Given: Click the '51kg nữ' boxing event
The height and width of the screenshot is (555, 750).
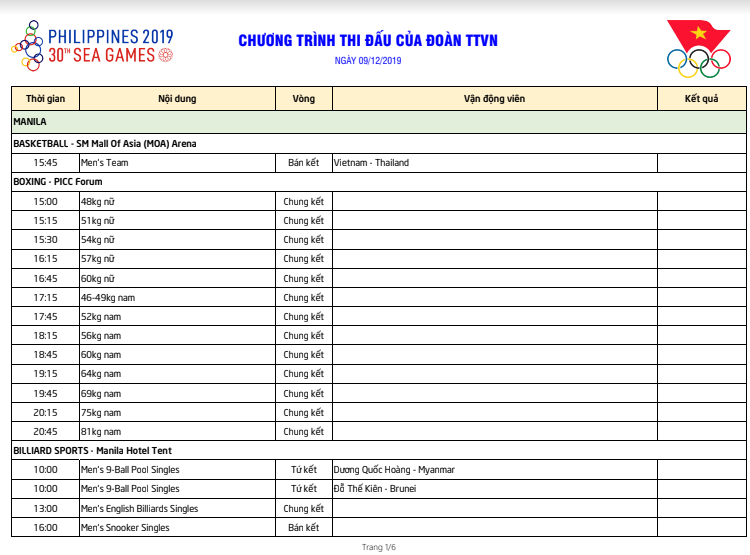Looking at the screenshot, I should click(177, 221).
